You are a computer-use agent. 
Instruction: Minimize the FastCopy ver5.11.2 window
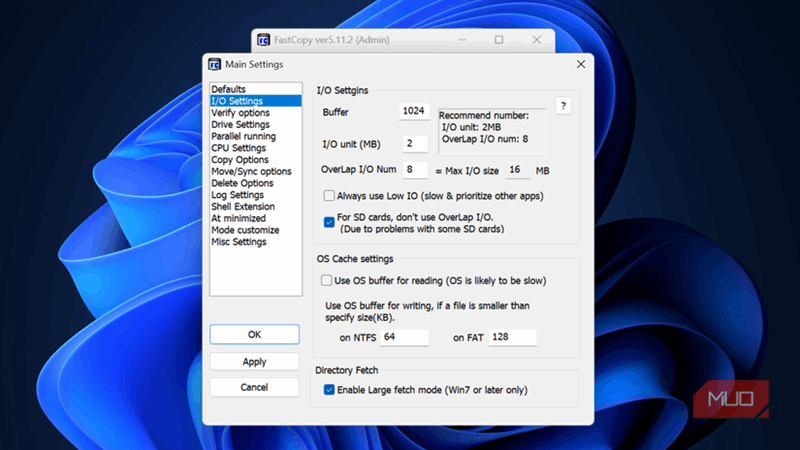click(462, 40)
